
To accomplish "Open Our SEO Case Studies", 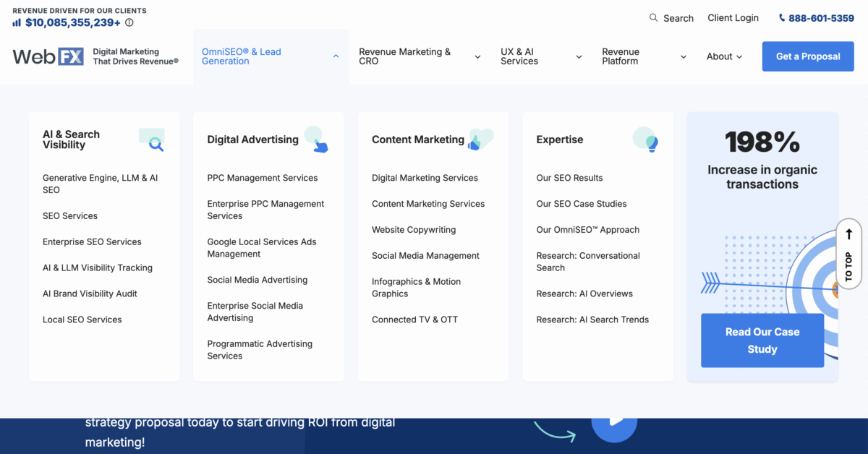I will (x=582, y=204).
